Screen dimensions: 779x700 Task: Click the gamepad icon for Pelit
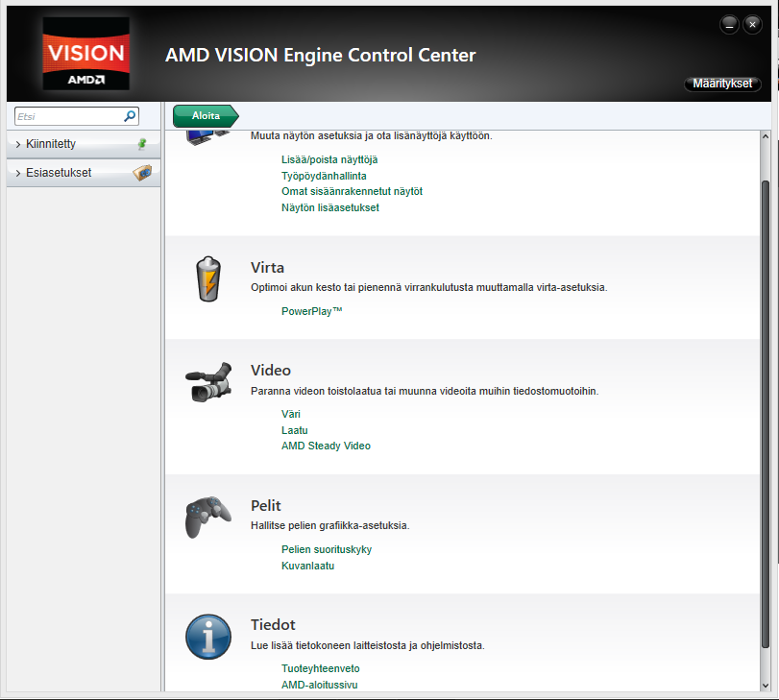tap(207, 518)
